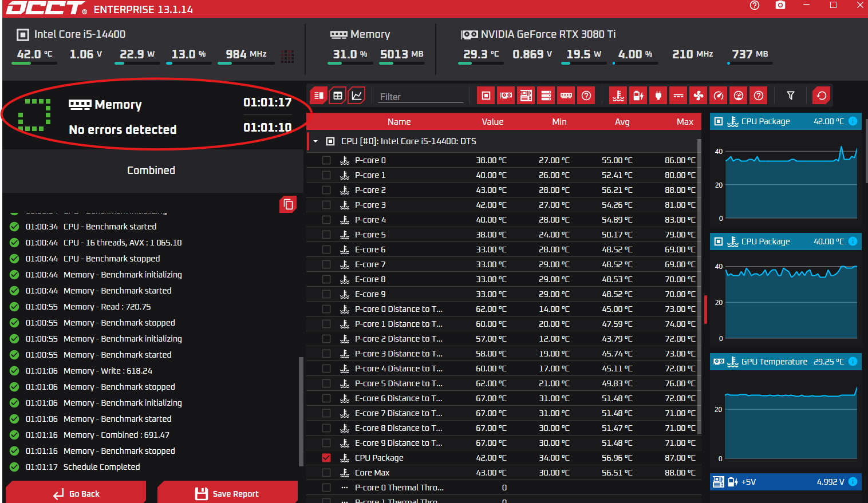Image resolution: width=868 pixels, height=503 pixels.
Task: Take a screenshot with the camera icon
Action: pos(780,5)
